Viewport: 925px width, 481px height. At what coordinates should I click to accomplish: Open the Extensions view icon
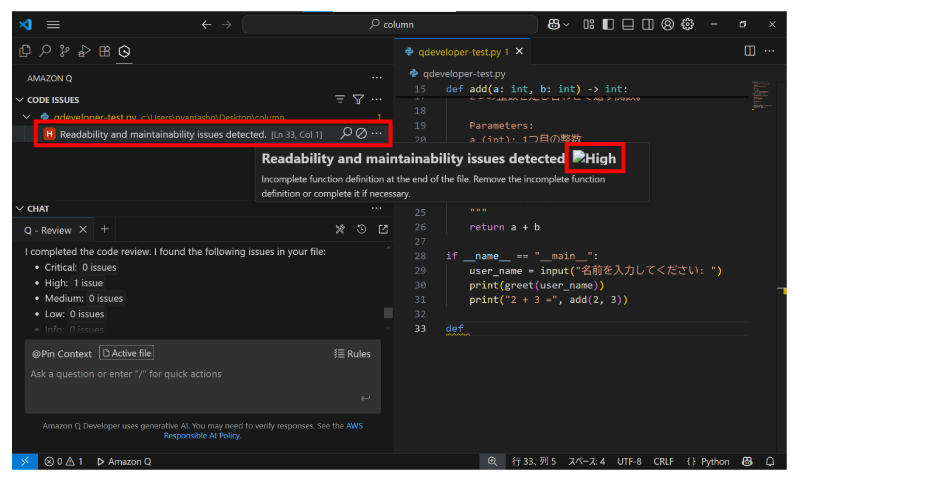104,51
